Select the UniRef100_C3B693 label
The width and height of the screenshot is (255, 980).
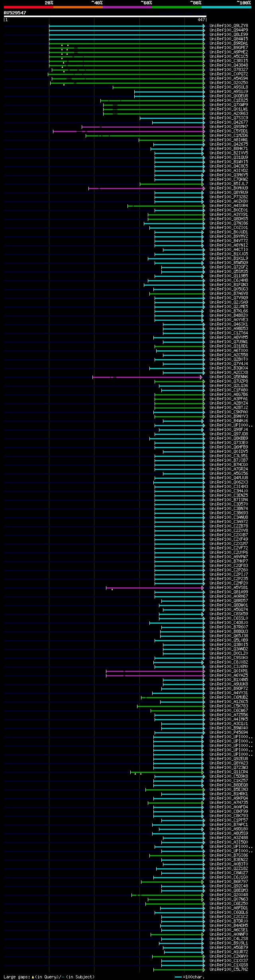pyautogui.click(x=229, y=513)
